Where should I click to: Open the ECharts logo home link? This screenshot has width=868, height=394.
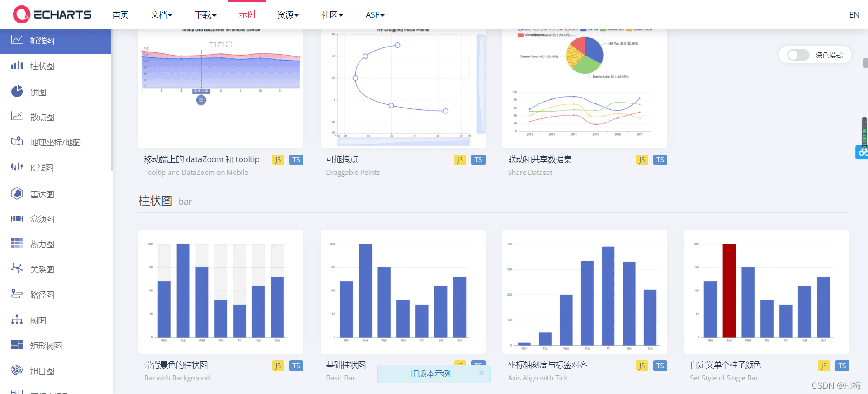pyautogui.click(x=52, y=14)
